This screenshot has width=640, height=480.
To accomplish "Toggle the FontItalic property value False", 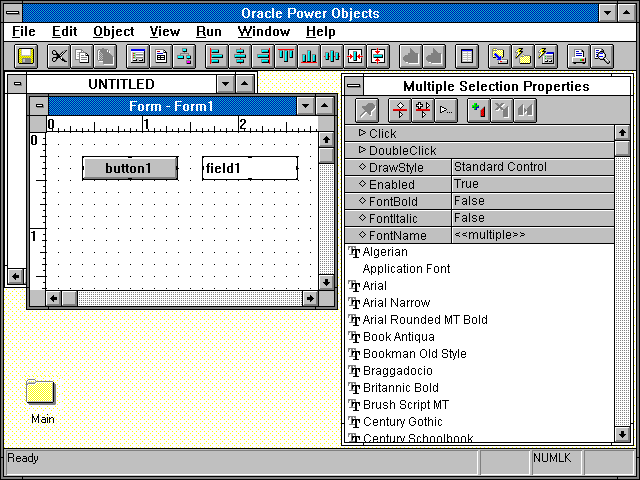I will [x=532, y=218].
